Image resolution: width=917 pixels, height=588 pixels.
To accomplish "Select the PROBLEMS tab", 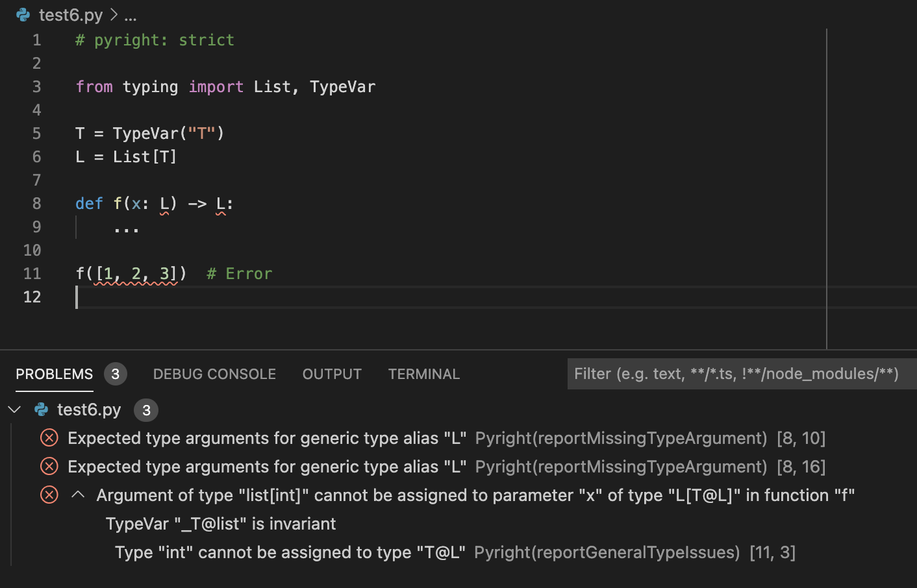I will point(54,374).
